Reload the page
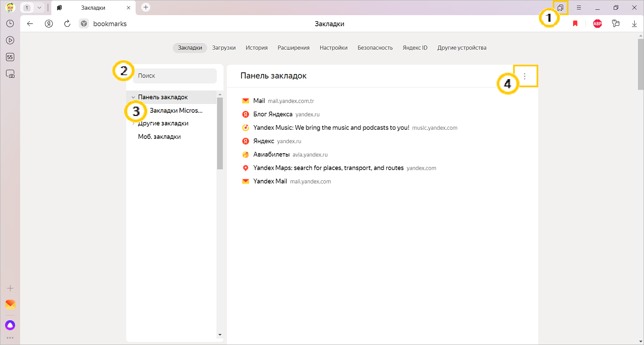Viewport: 644px width, 345px height. pyautogui.click(x=67, y=24)
